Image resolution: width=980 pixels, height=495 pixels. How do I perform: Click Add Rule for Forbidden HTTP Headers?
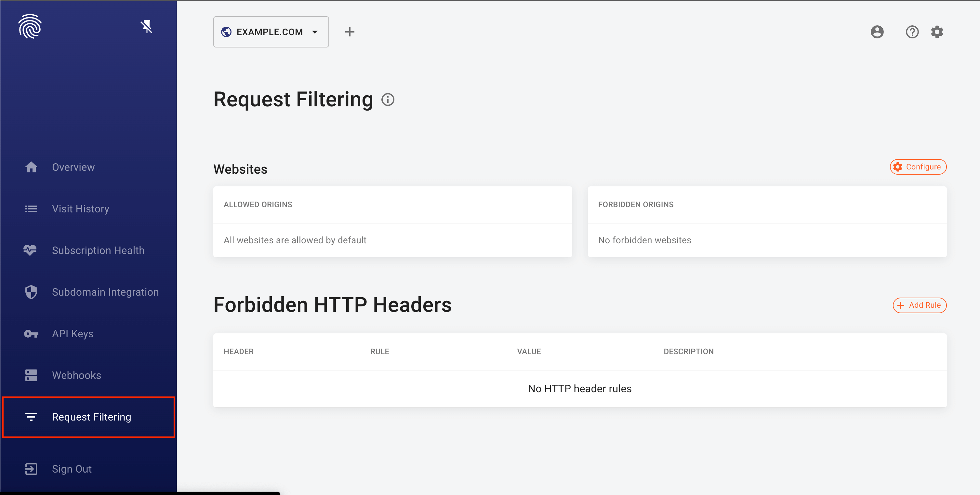[x=920, y=305]
